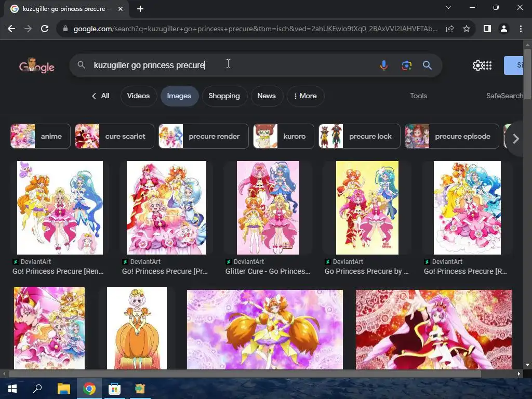Open Microsoft Store from taskbar

coord(115,389)
